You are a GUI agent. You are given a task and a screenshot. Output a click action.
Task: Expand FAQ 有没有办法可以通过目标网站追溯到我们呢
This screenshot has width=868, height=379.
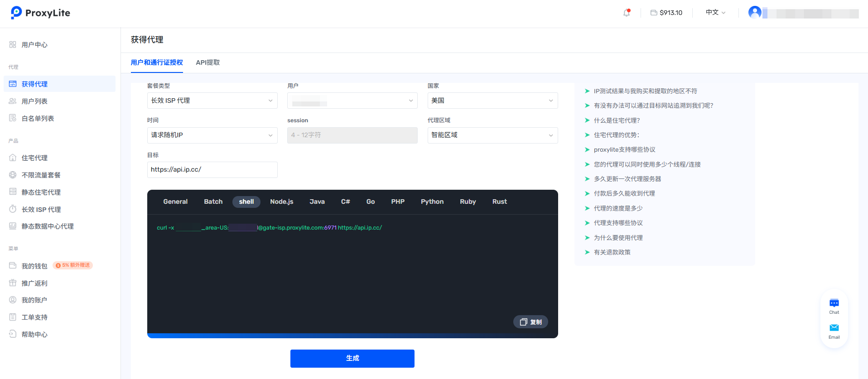(x=653, y=106)
